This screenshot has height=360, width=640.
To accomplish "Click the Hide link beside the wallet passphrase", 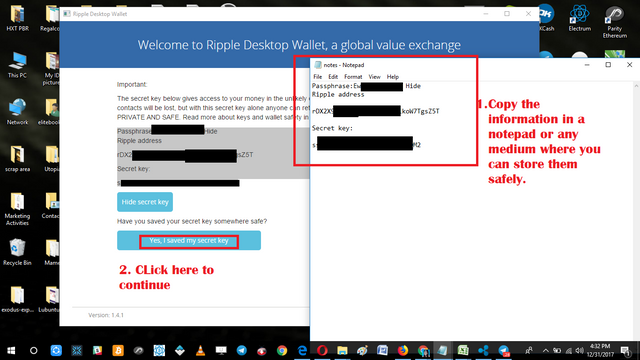I will tap(211, 131).
